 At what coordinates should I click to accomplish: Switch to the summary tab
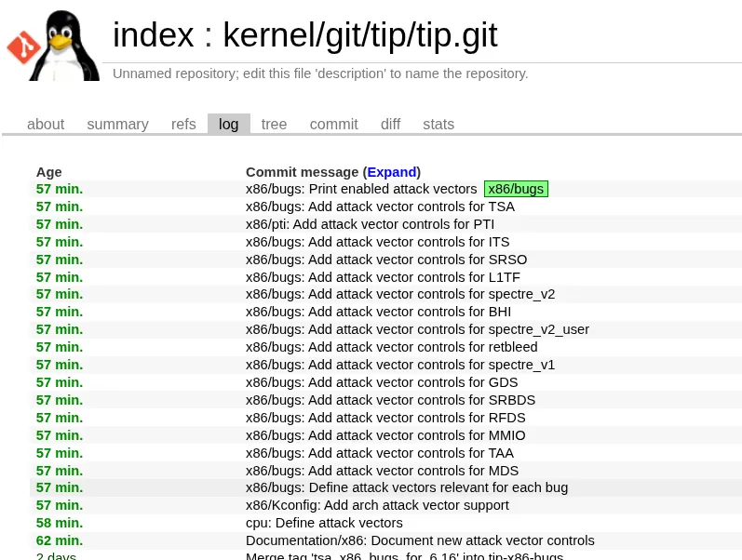(117, 125)
